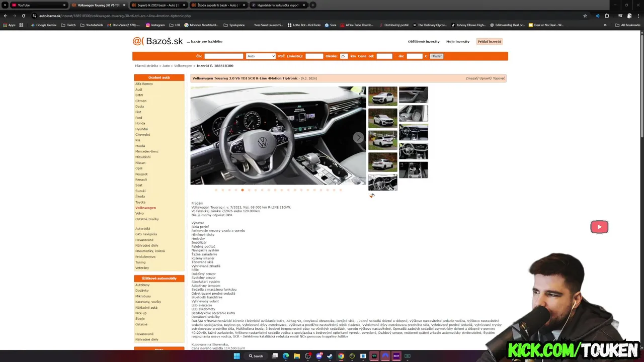Open the Apps bookmark shortcut

tap(10, 25)
